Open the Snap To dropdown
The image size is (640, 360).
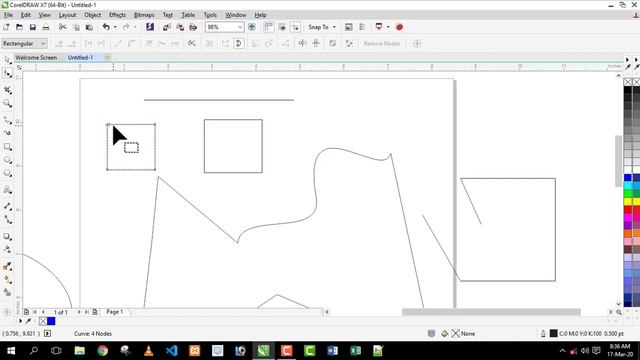click(x=322, y=27)
